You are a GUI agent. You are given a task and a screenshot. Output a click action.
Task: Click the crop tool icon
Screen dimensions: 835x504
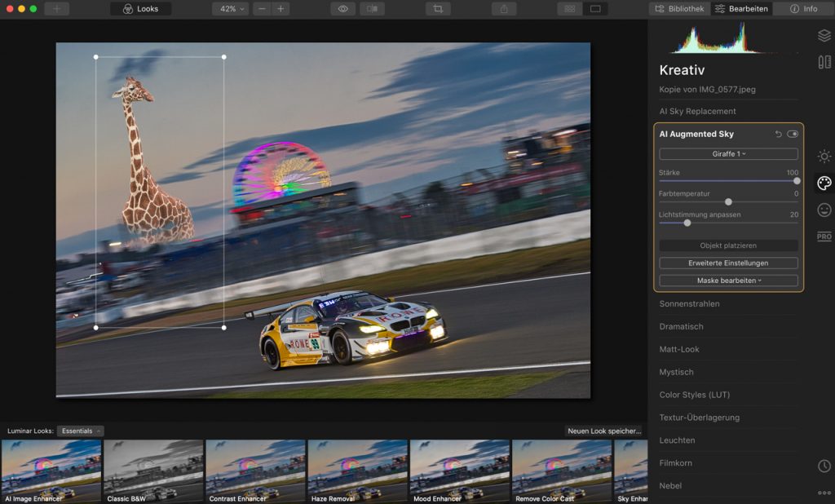pyautogui.click(x=438, y=9)
